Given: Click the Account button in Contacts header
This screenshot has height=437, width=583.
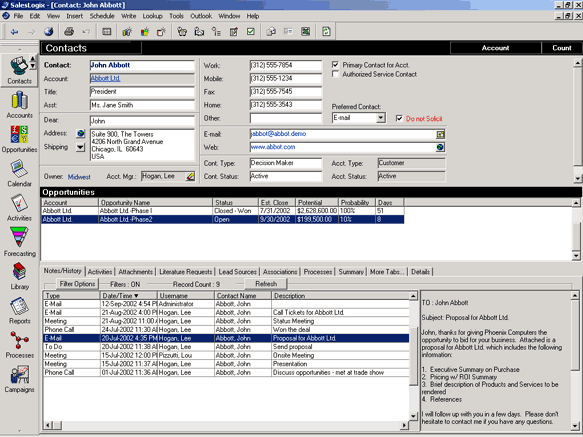Looking at the screenshot, I should coord(495,48).
